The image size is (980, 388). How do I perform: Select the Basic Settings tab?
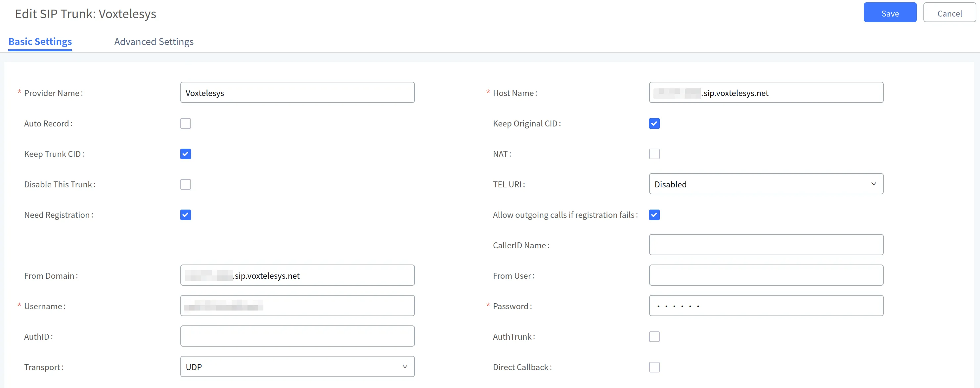[40, 41]
